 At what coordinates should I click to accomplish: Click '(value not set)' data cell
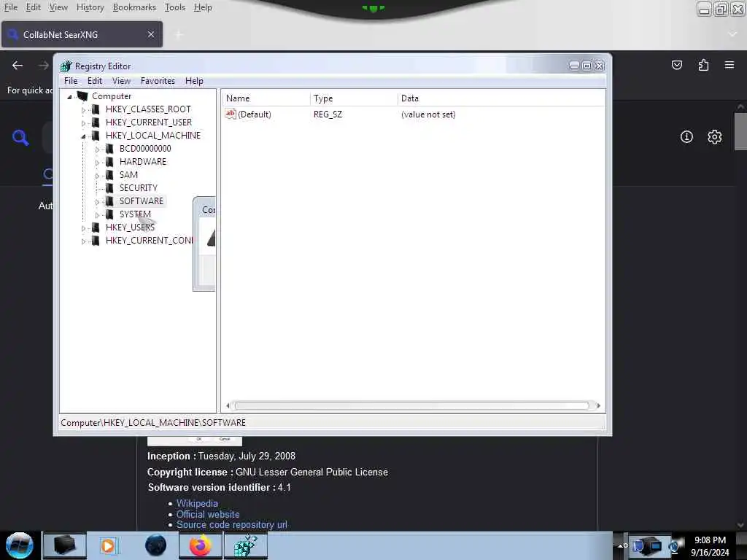coord(428,114)
